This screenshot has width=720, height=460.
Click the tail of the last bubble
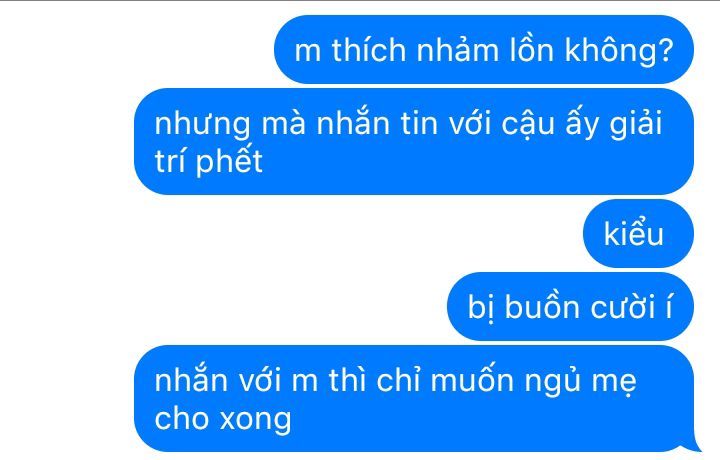point(692,445)
